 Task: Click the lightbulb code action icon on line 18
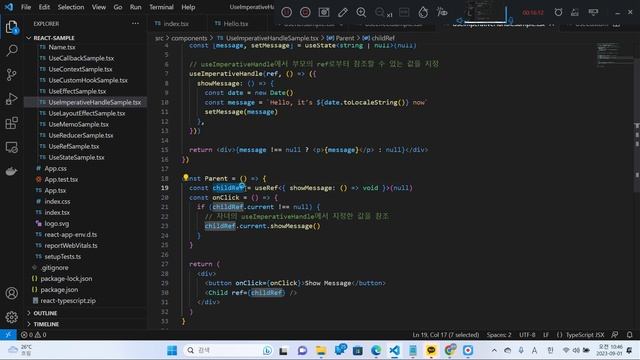(x=185, y=178)
